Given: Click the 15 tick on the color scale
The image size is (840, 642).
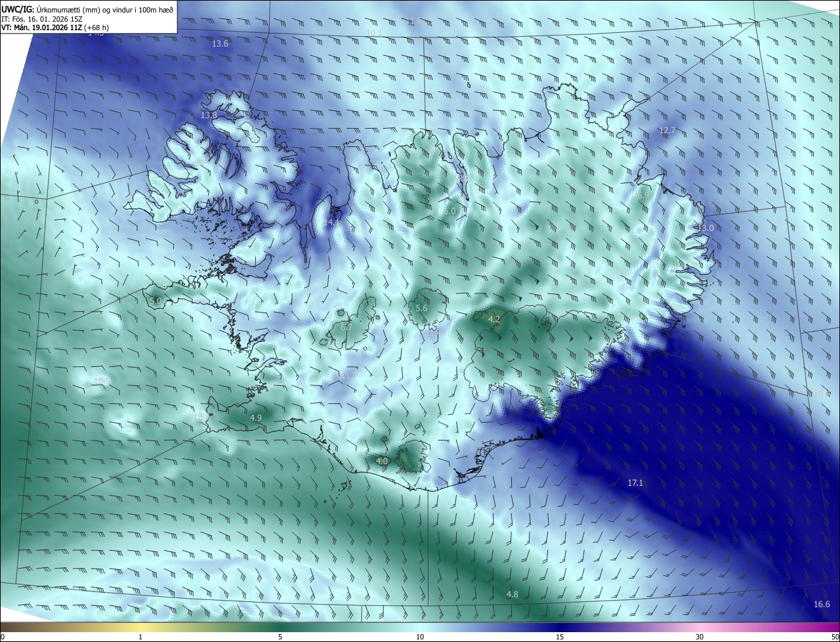Looking at the screenshot, I should (x=560, y=637).
